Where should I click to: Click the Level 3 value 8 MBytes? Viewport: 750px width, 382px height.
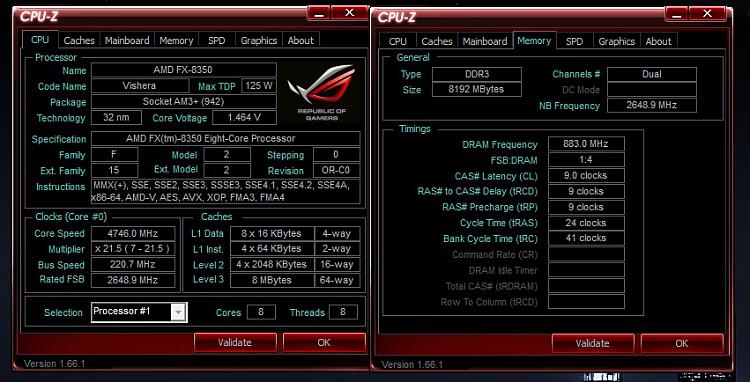272,280
